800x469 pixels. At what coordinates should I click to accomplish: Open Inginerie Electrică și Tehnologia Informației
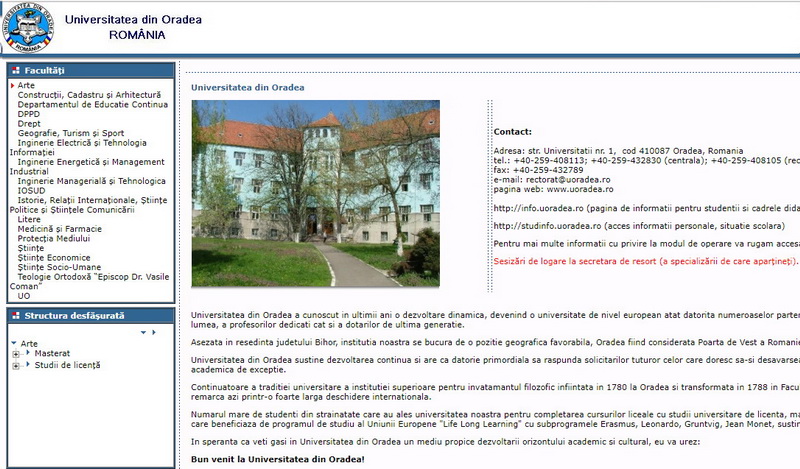[78, 147]
